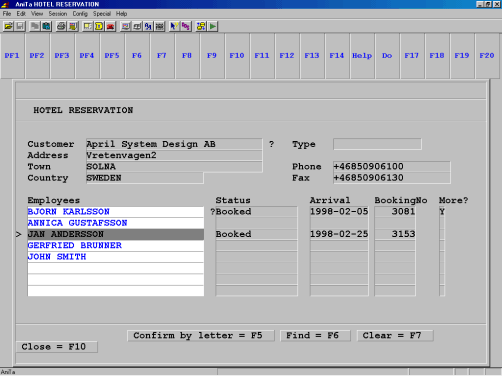Click the PF2 function key button

[x=37, y=56]
